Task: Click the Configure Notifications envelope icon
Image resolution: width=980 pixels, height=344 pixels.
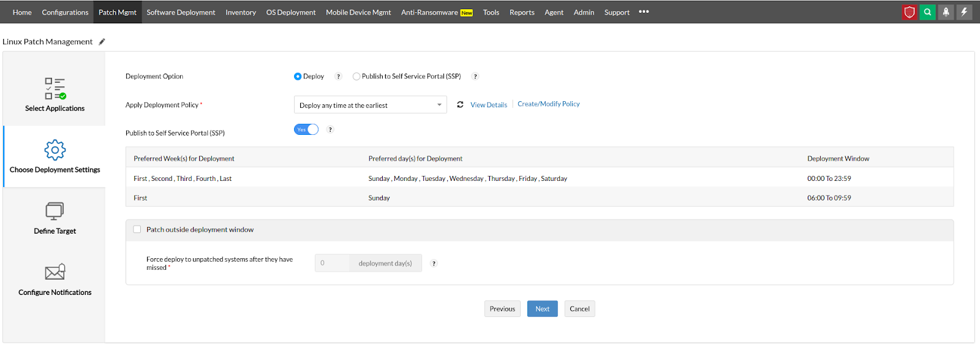Action: pos(55,272)
